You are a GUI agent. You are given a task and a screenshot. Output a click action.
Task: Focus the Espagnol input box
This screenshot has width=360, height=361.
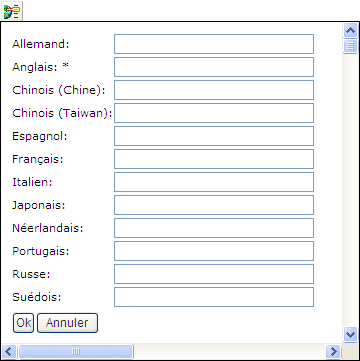(x=214, y=136)
